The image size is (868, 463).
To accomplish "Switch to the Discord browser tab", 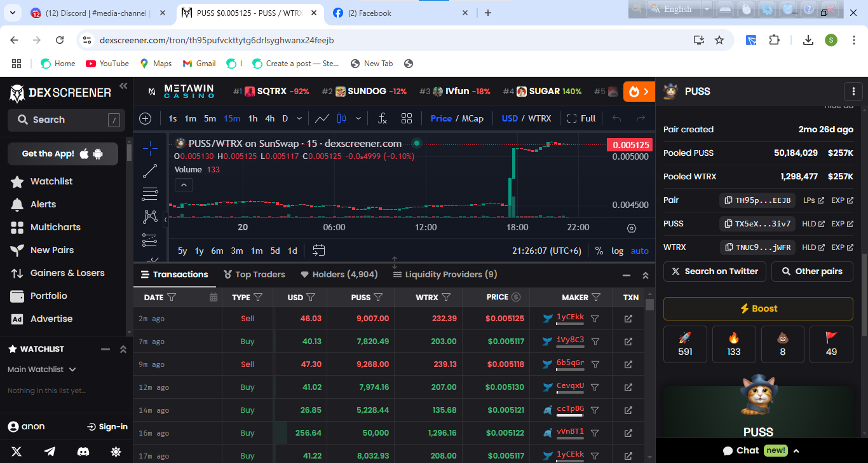I will (x=98, y=13).
